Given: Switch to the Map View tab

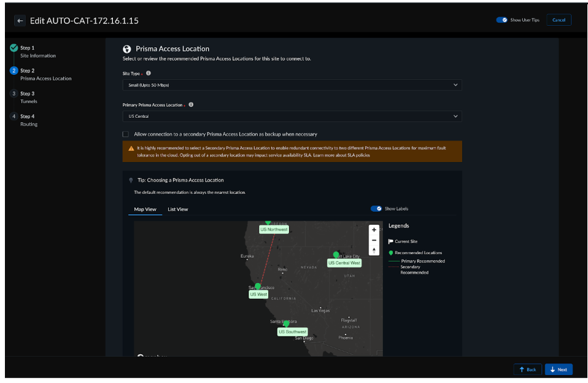Looking at the screenshot, I should point(145,209).
